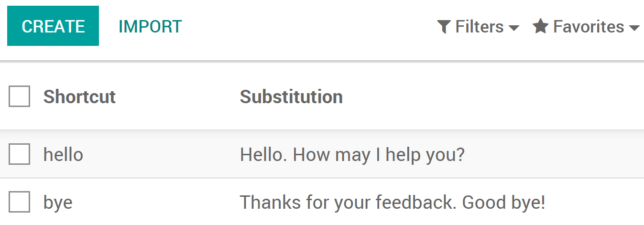Screen dimensions: 644x225
Task: Open the Filters menu label
Action: click(x=479, y=27)
